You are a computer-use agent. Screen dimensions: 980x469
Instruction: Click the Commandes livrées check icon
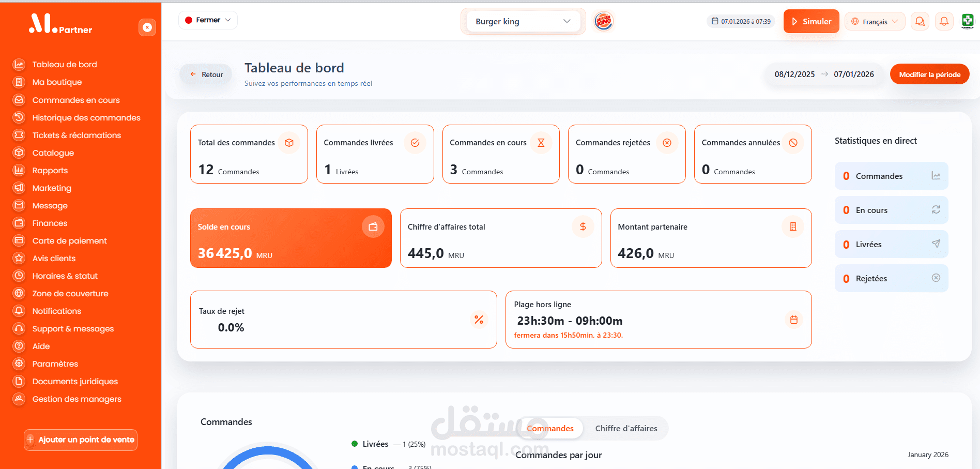click(x=415, y=143)
